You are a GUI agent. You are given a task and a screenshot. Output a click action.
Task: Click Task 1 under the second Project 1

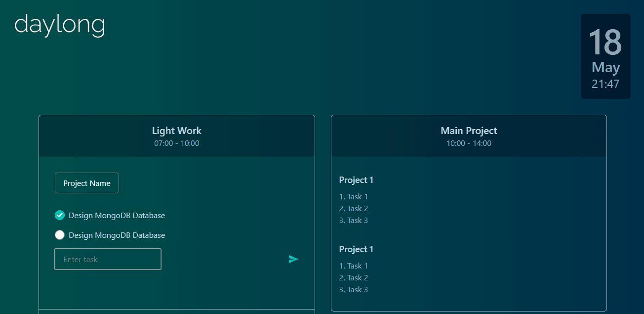click(354, 266)
